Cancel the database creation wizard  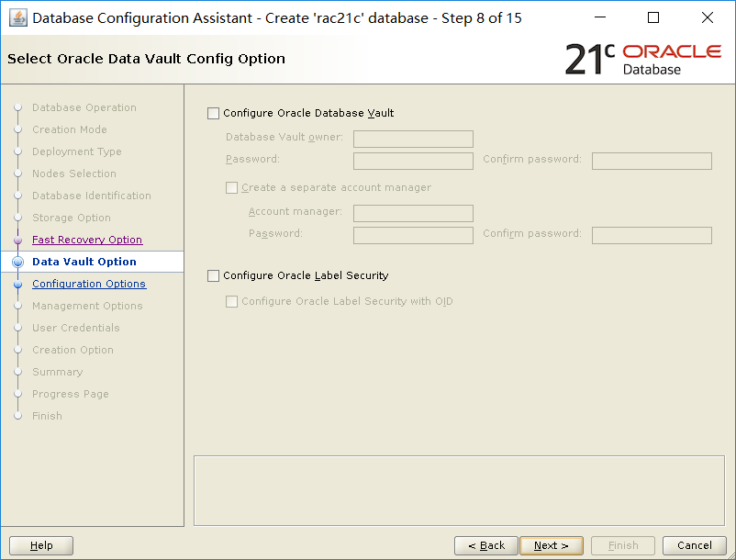pos(694,546)
